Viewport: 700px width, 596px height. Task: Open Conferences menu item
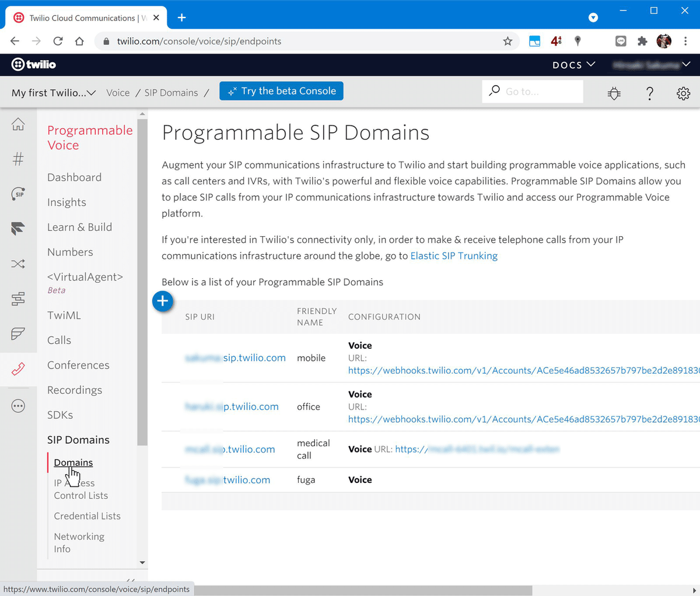78,365
